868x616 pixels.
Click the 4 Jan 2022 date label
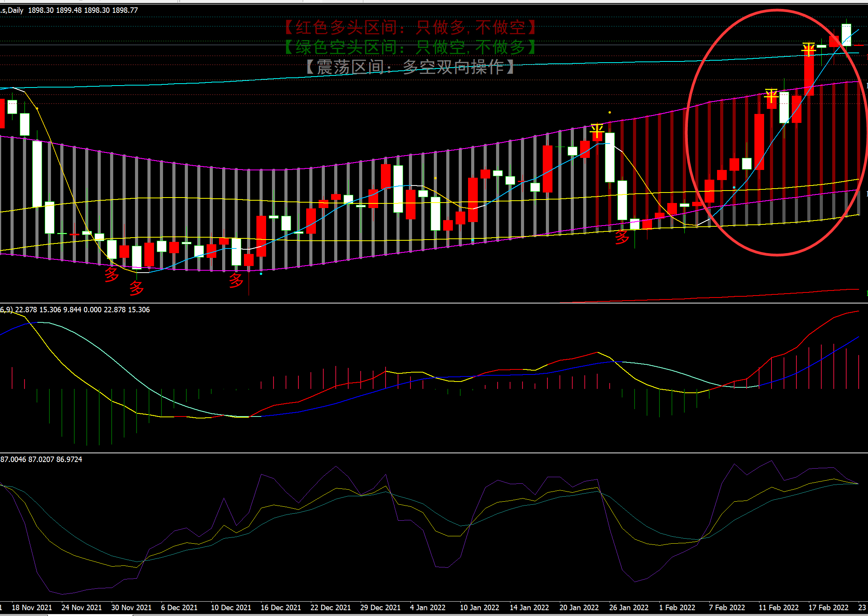[428, 607]
